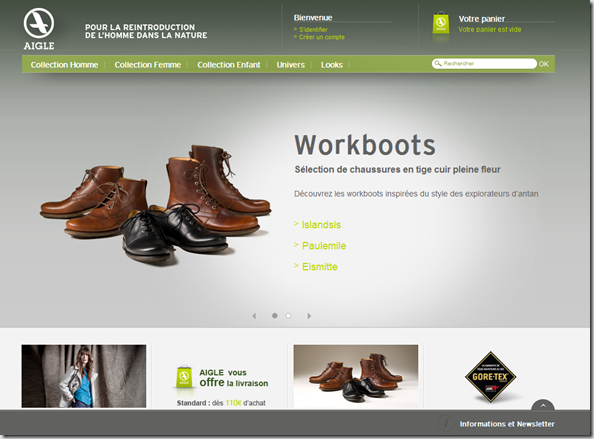Click the reintroduction de l'homme slogan
Image resolution: width=594 pixels, height=439 pixels.
click(x=146, y=31)
